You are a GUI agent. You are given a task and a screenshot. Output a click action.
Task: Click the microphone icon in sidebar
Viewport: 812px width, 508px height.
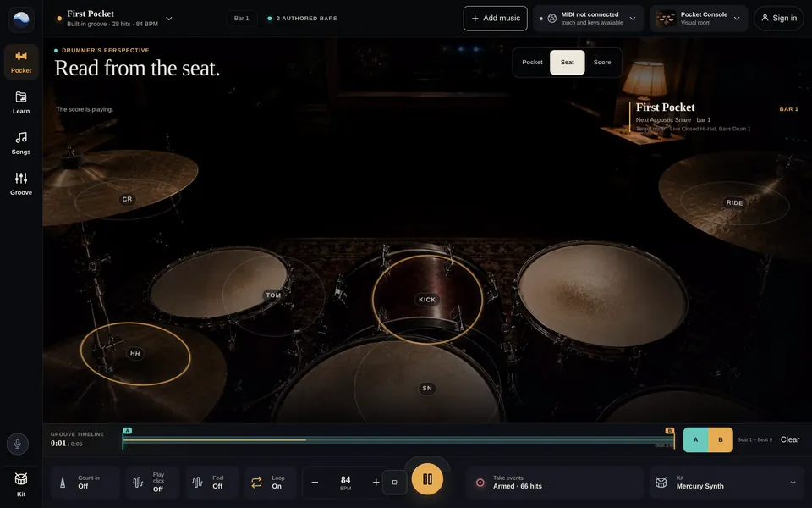[18, 444]
